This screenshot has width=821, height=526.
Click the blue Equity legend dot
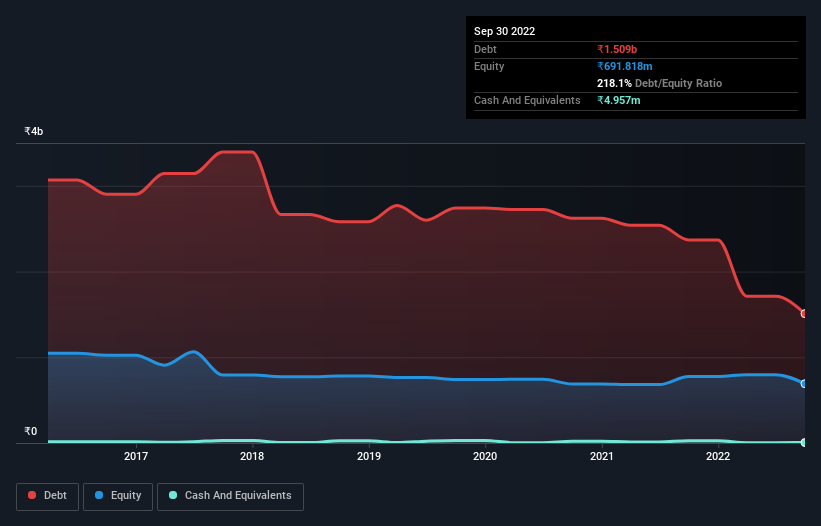(x=99, y=495)
